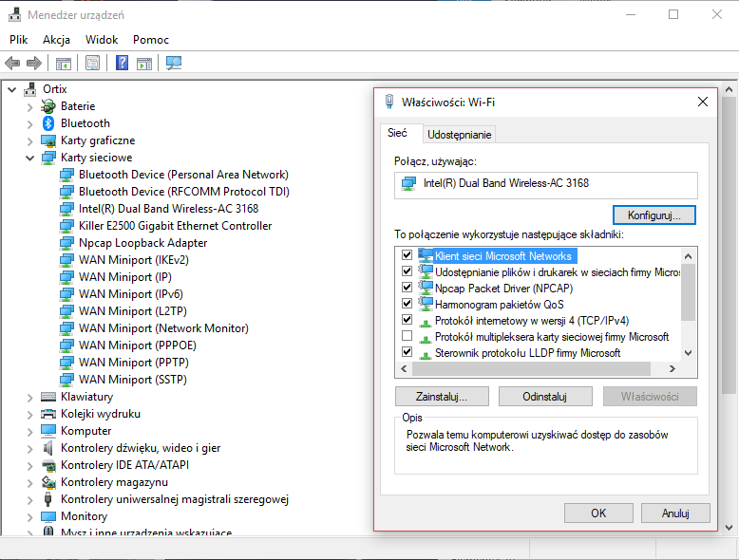Select Intel(R) Dual Band Wireless-AC 3168 in tree
The height and width of the screenshot is (560, 739).
click(x=168, y=209)
